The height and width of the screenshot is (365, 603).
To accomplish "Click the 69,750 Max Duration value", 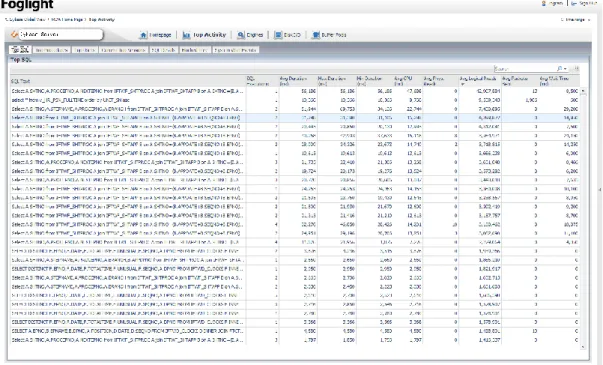I will [348, 109].
